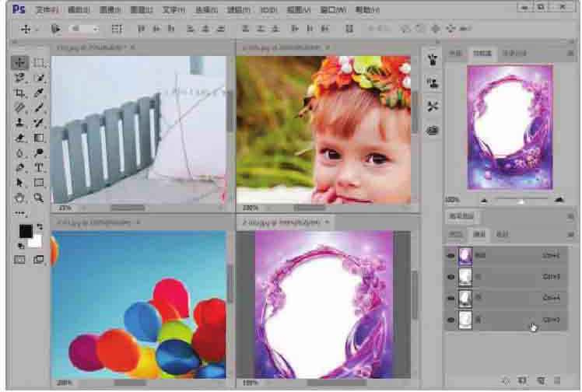Select the Move tool
Screen dimensions: 582x392
21,63
